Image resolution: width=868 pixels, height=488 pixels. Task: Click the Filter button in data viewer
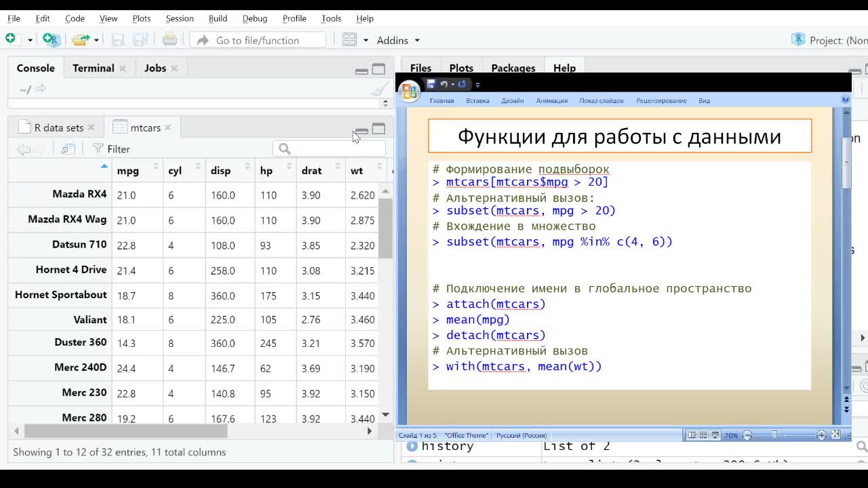[111, 149]
